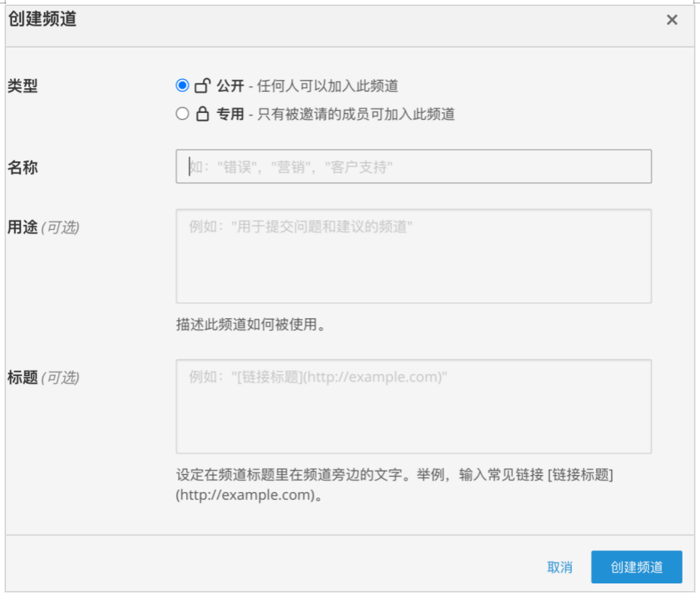The width and height of the screenshot is (700, 597).
Task: Click the 标题 (可选) field label
Action: [43, 378]
